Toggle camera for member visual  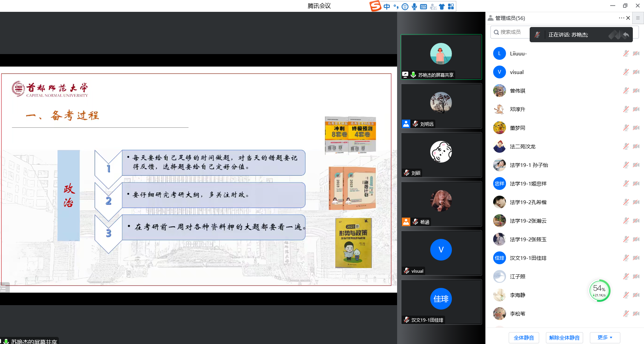(636, 72)
